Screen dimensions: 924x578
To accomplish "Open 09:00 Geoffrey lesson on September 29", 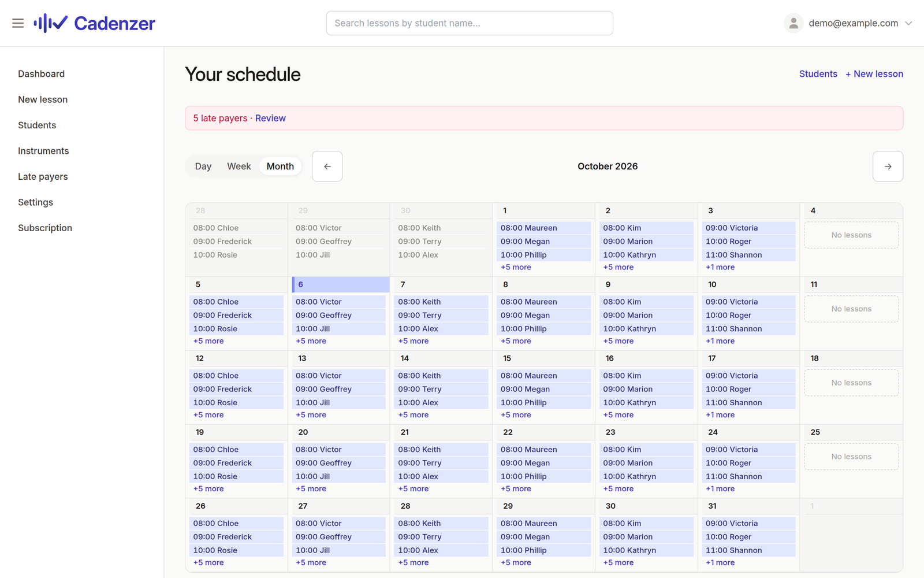I will (339, 242).
